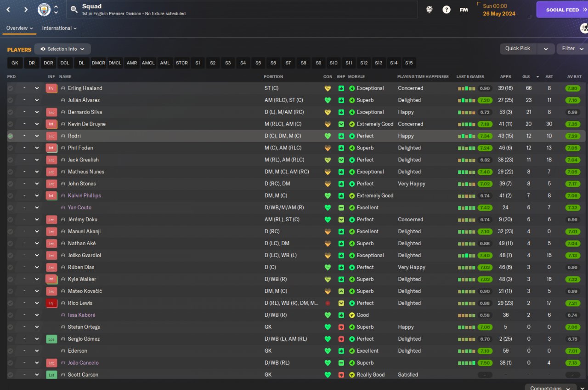Viewport: 588px width, 390px height.
Task: Click the Squad search bar field
Action: [x=242, y=10]
